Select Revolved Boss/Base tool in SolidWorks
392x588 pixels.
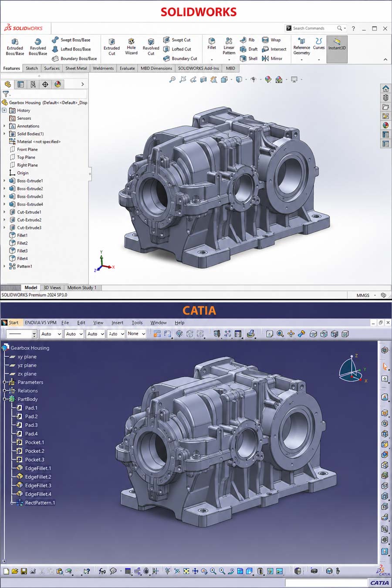click(x=38, y=47)
